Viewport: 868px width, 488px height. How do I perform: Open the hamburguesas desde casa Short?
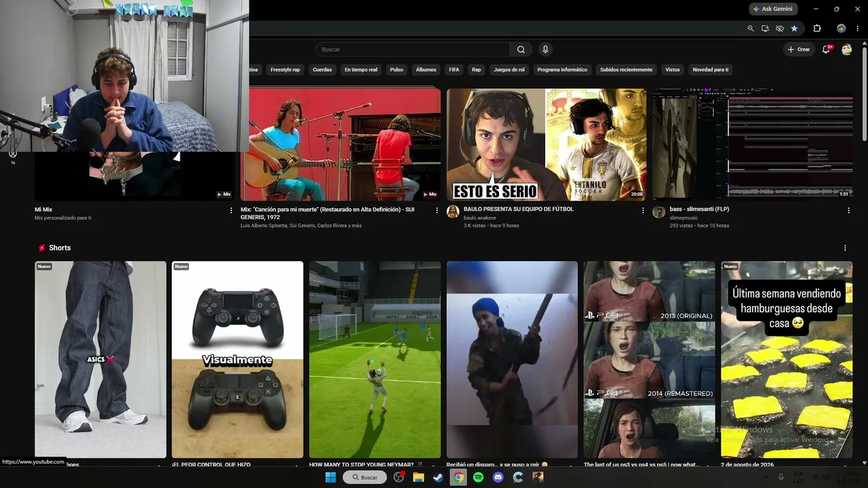[x=787, y=360]
